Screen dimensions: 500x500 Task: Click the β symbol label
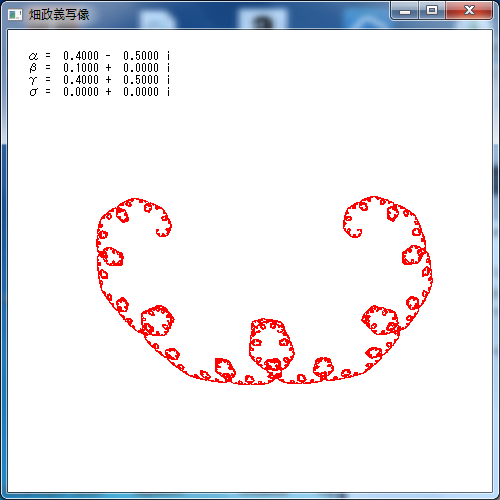click(x=33, y=68)
